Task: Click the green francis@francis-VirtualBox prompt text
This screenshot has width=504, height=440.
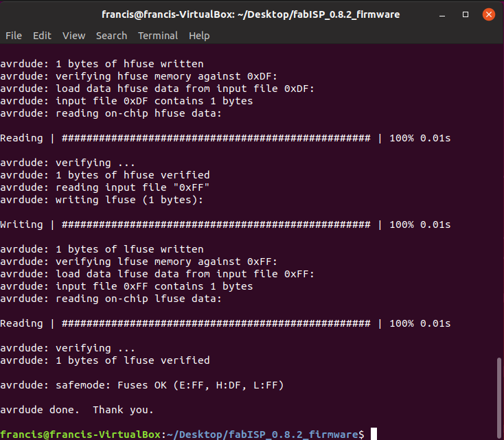Action: 80,435
